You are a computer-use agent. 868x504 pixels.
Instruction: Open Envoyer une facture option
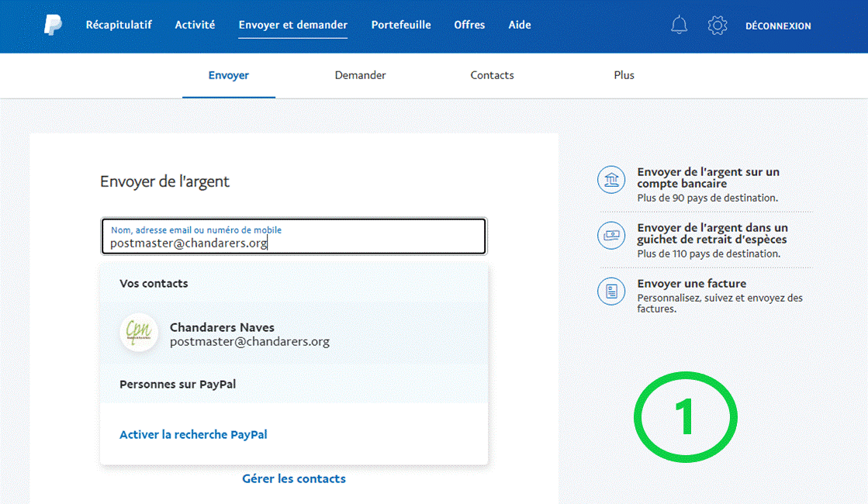691,283
